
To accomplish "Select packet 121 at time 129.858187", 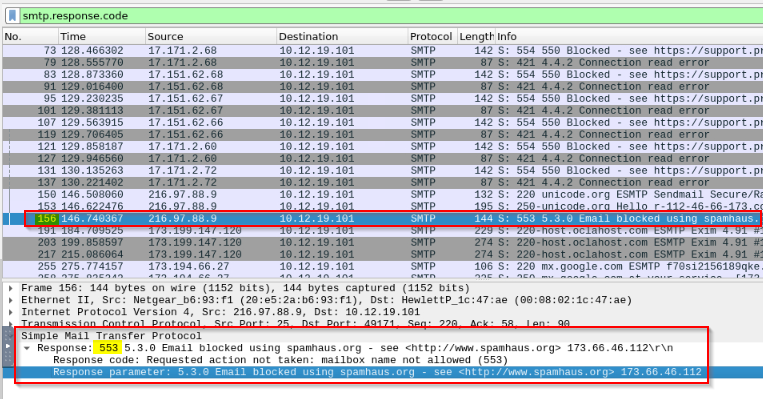I will (382, 146).
